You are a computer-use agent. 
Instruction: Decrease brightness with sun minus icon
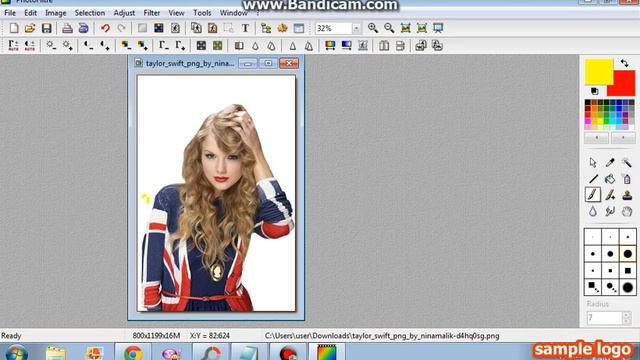[51, 45]
